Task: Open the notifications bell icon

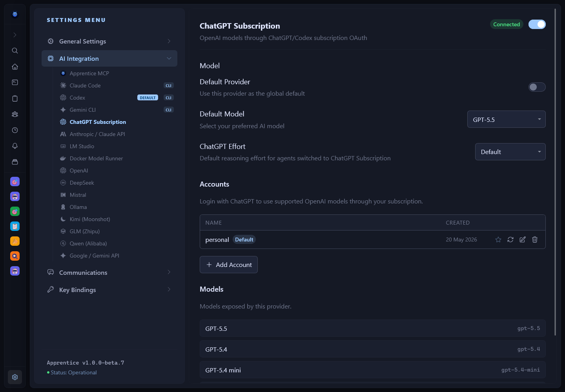Action: (x=15, y=146)
